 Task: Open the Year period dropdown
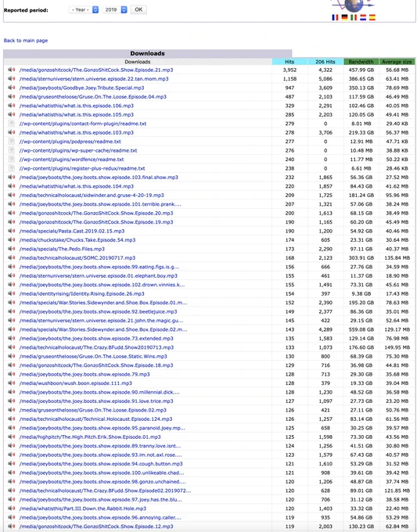coord(84,9)
